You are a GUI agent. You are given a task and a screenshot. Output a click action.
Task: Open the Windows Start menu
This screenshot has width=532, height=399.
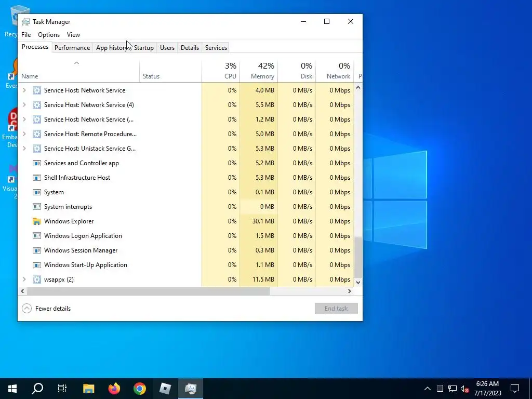(12, 389)
